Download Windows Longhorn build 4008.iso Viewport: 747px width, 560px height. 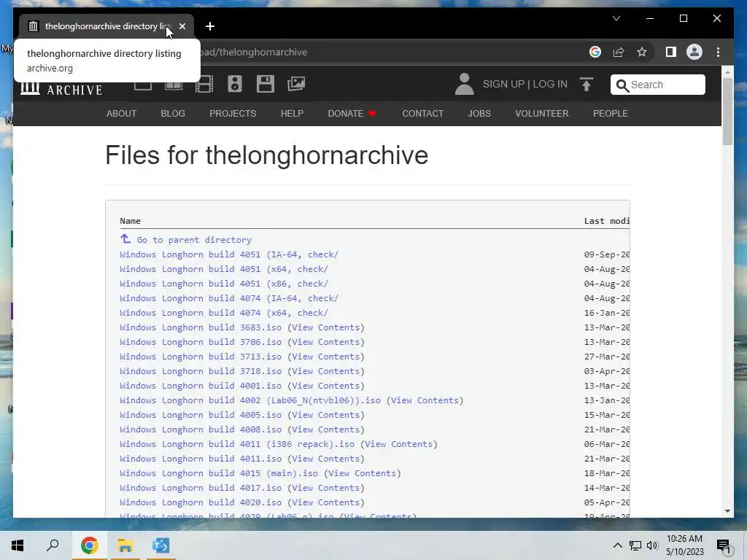tap(201, 429)
